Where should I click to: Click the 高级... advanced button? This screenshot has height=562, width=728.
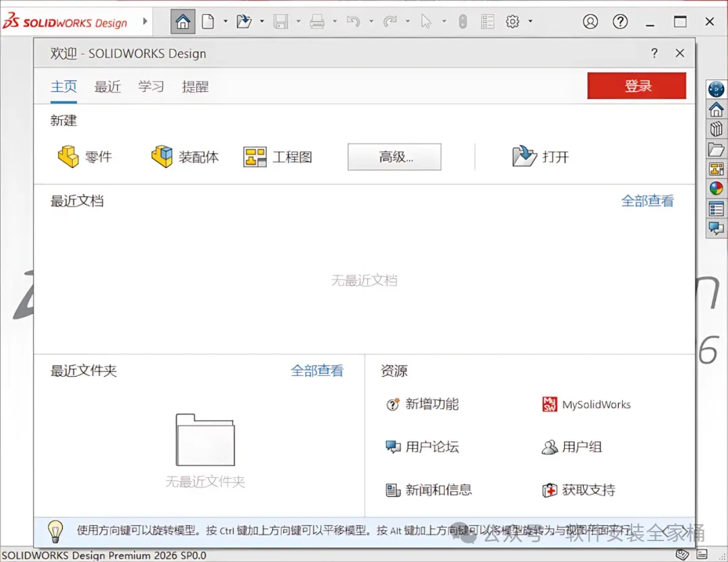(394, 157)
